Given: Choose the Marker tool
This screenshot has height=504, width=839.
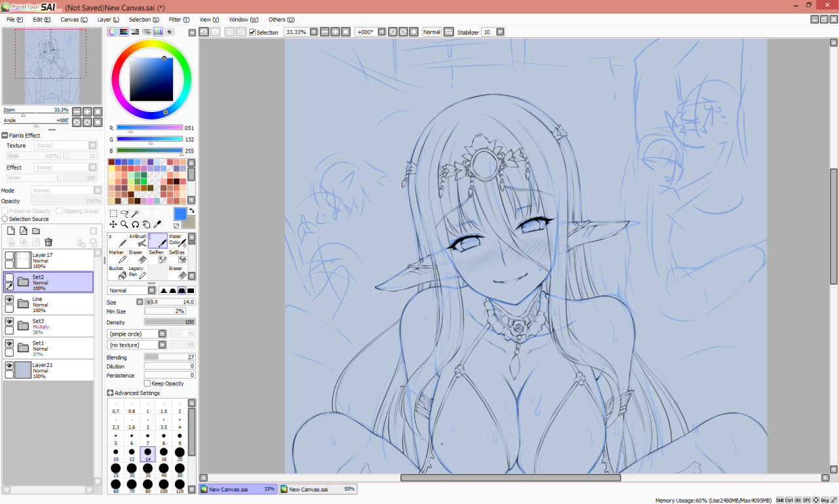Looking at the screenshot, I should 118,256.
